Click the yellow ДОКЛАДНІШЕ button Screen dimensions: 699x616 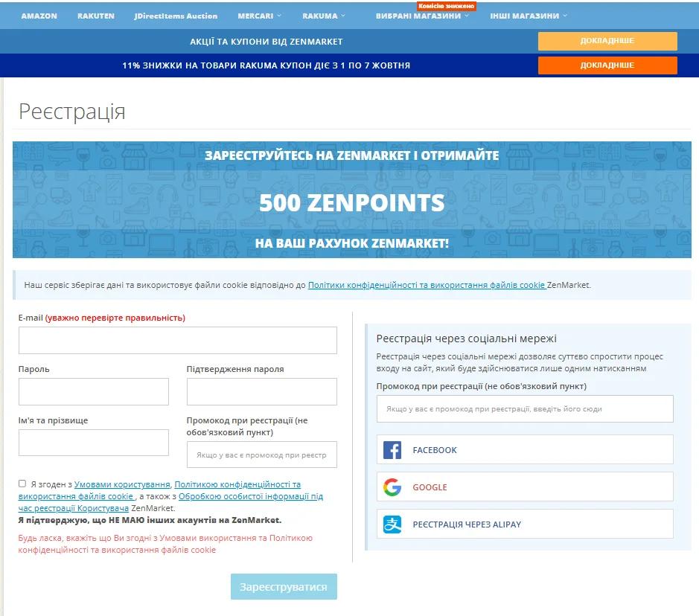coord(607,41)
